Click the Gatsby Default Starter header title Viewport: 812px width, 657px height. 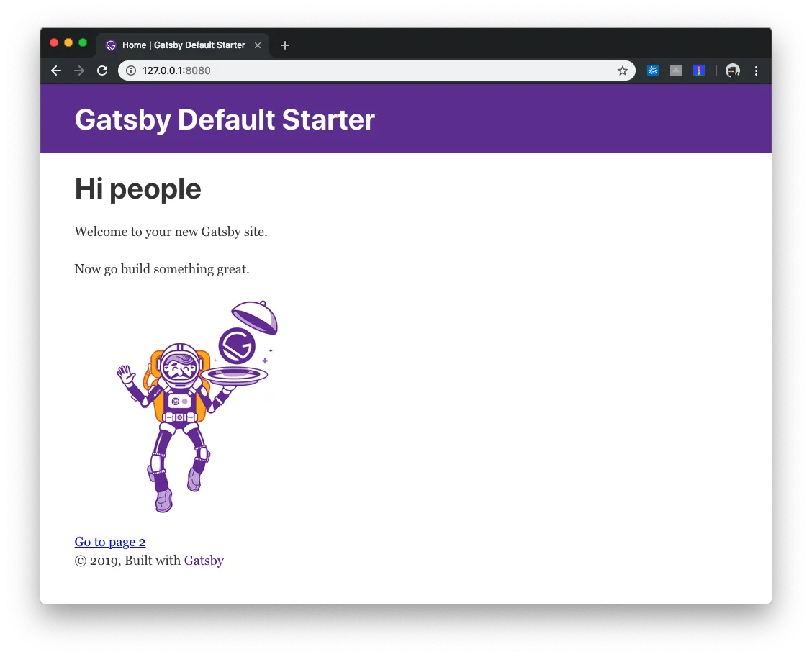(225, 119)
